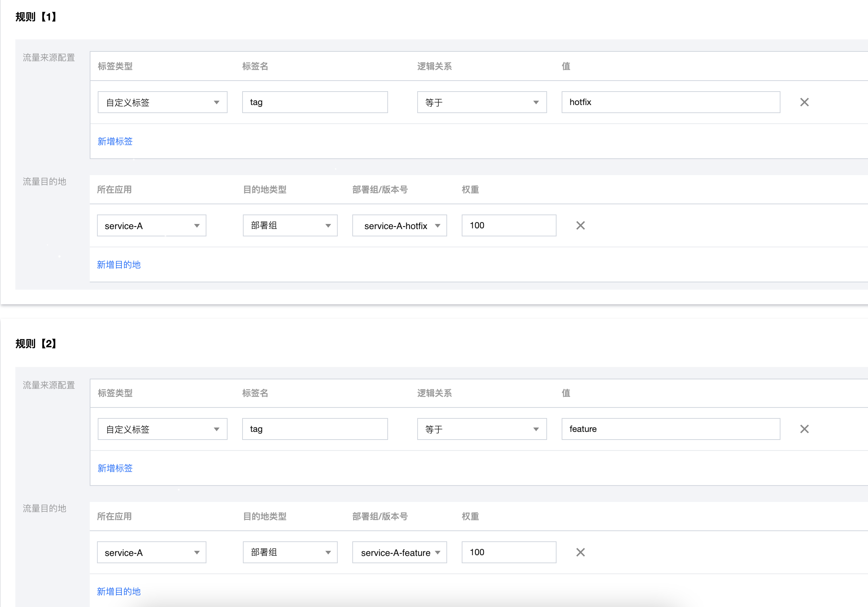Click the weight field showing 100 in rule 1
Screen dimensions: 868x607
pyautogui.click(x=508, y=225)
